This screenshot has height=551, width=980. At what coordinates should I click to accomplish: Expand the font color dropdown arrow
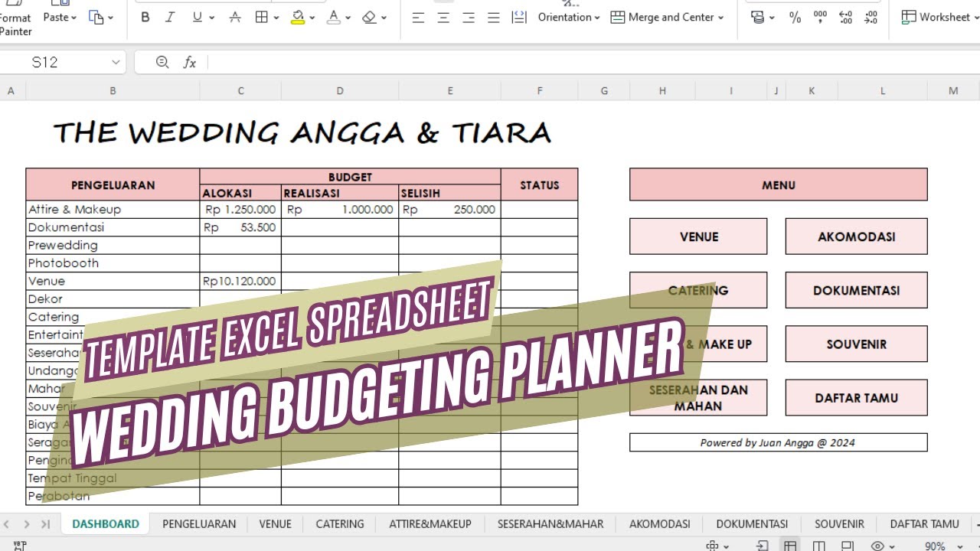click(x=348, y=18)
